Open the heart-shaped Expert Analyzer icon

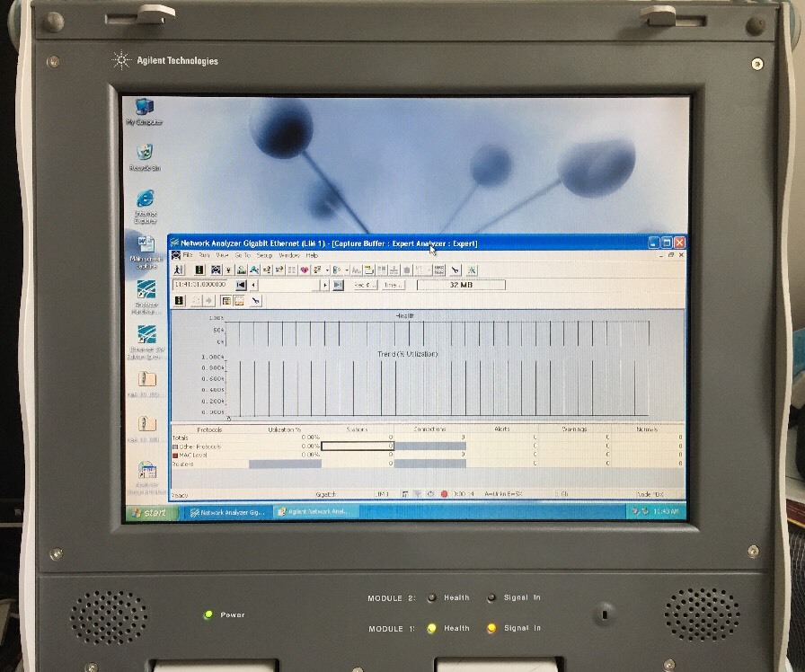click(x=304, y=270)
